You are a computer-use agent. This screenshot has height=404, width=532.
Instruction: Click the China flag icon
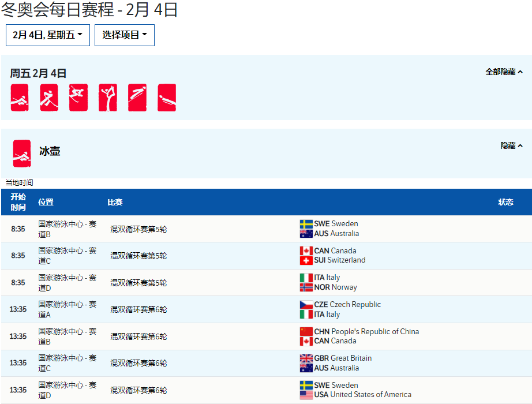pyautogui.click(x=306, y=331)
